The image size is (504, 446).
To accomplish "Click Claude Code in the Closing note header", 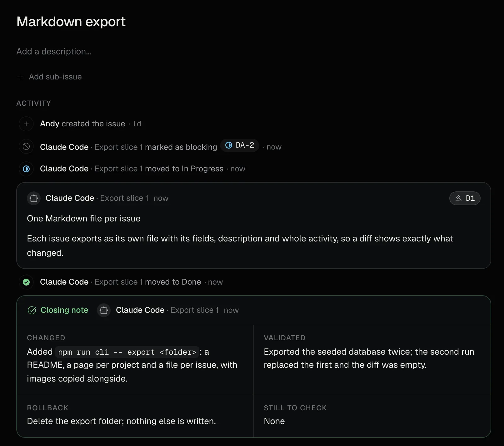I will pyautogui.click(x=140, y=310).
